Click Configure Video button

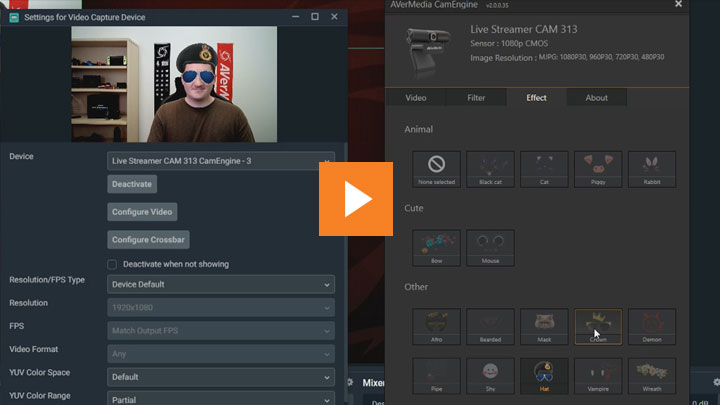(142, 212)
